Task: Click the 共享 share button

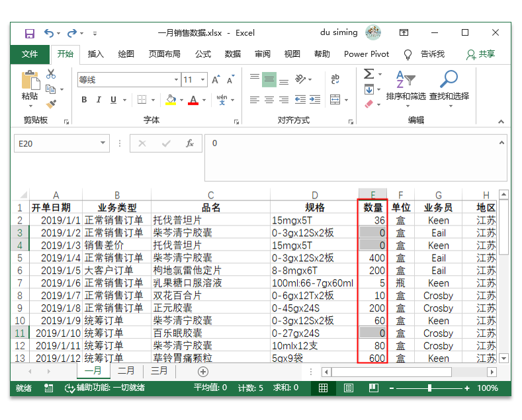Action: coord(481,54)
